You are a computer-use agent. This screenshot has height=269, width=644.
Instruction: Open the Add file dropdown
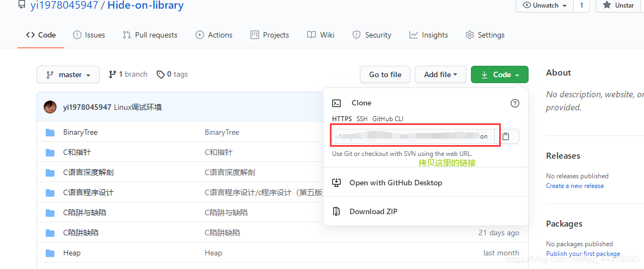coord(441,74)
